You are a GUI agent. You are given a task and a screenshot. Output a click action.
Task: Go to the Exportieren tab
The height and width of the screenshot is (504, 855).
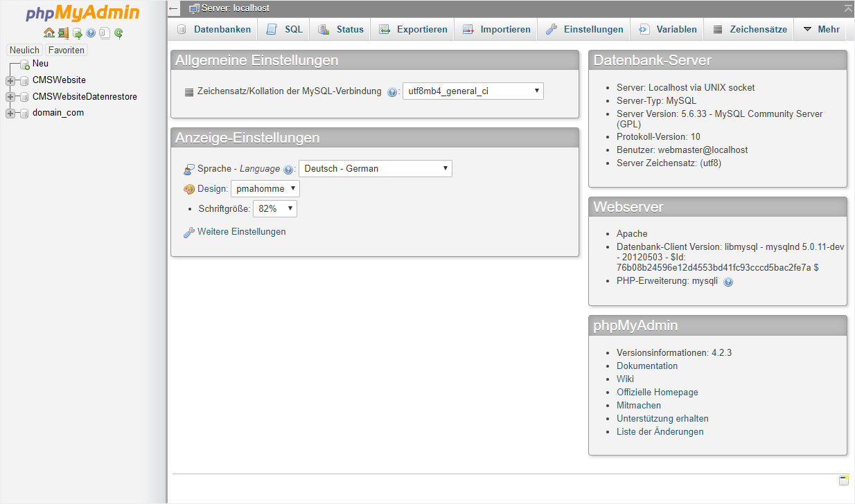[x=412, y=29]
